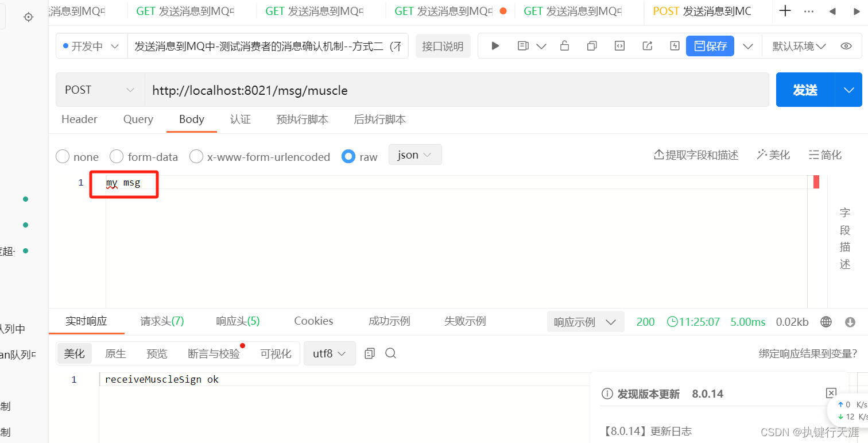Click 绑定响应结果到变量? link

pos(808,353)
